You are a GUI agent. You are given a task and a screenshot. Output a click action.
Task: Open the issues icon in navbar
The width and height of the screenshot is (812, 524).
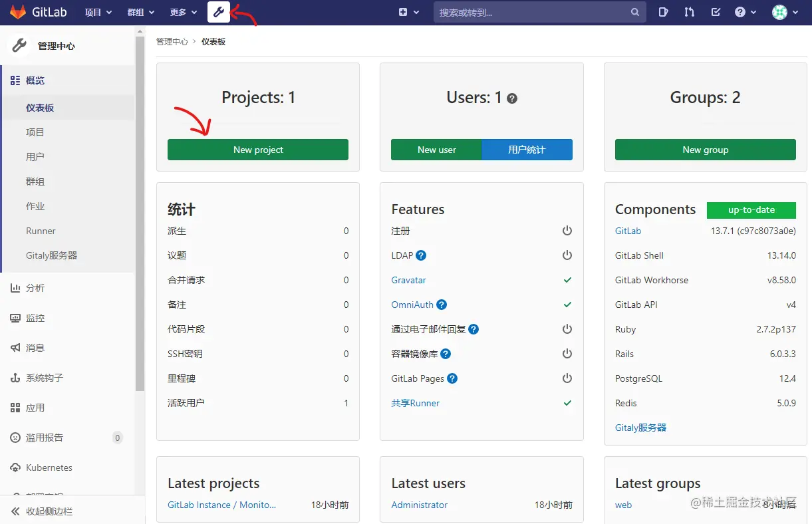click(663, 12)
